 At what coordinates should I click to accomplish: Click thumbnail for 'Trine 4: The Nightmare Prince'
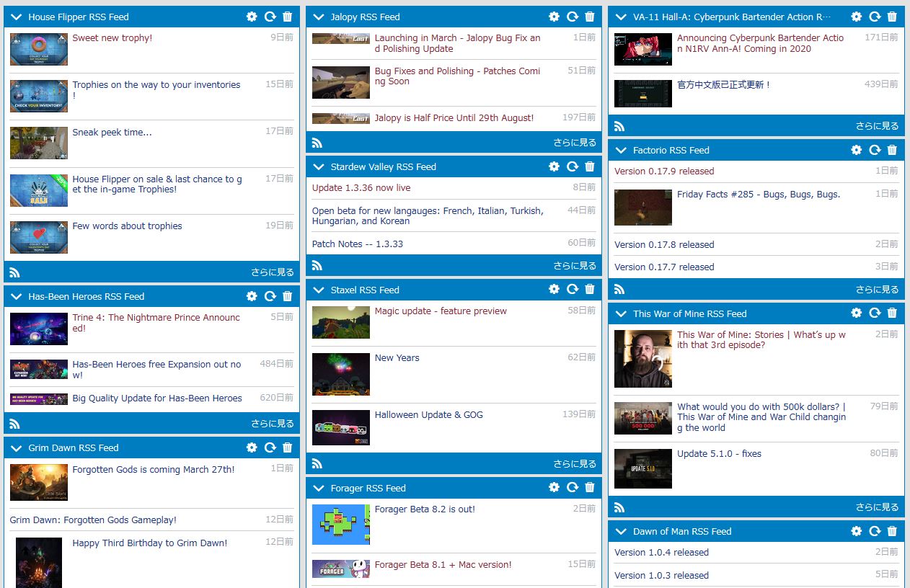(x=39, y=329)
